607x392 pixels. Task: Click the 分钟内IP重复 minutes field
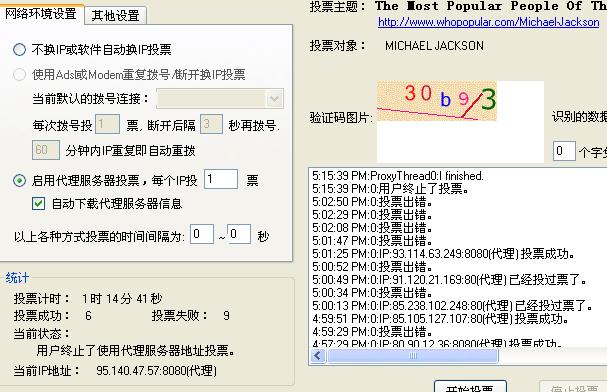(x=46, y=150)
